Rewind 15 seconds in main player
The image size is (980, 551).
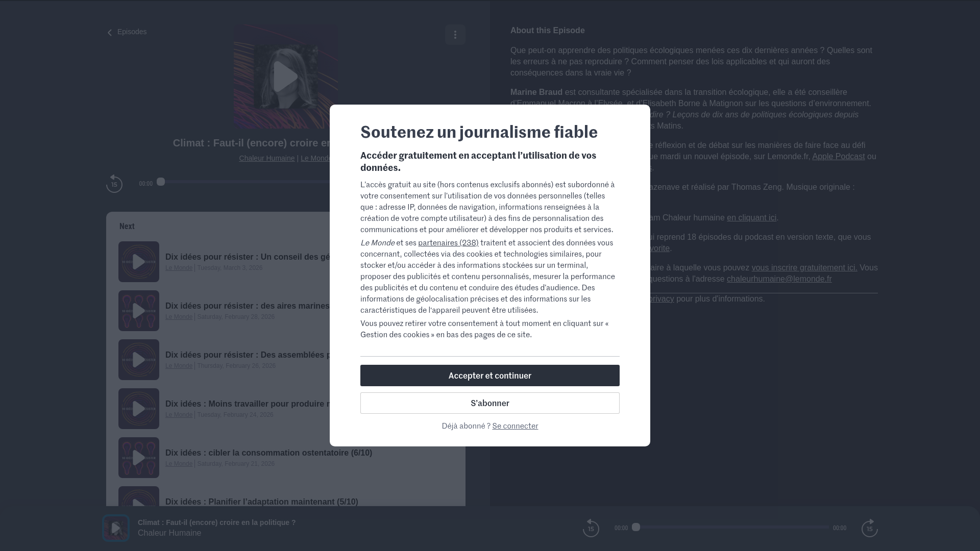[114, 184]
